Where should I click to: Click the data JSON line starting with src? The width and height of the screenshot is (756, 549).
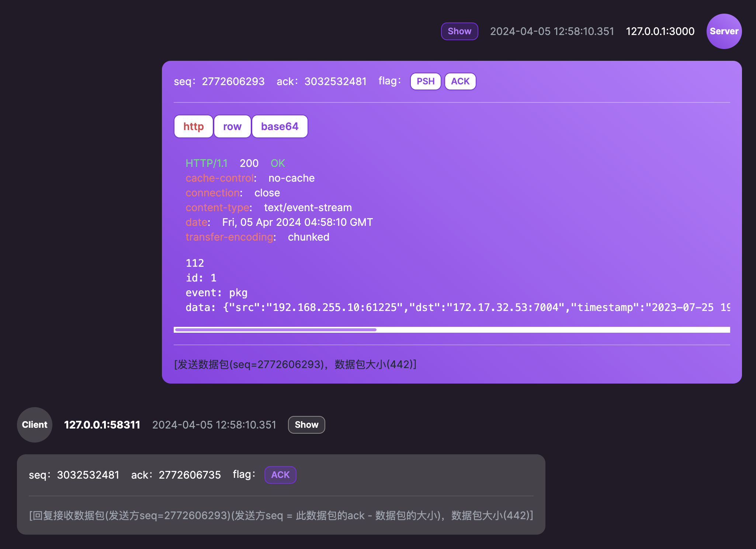[x=458, y=307]
